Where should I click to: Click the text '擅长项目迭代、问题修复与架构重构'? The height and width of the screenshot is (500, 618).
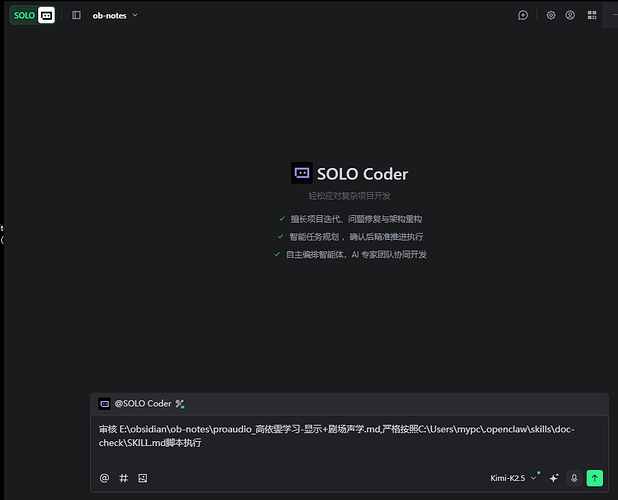click(x=356, y=219)
